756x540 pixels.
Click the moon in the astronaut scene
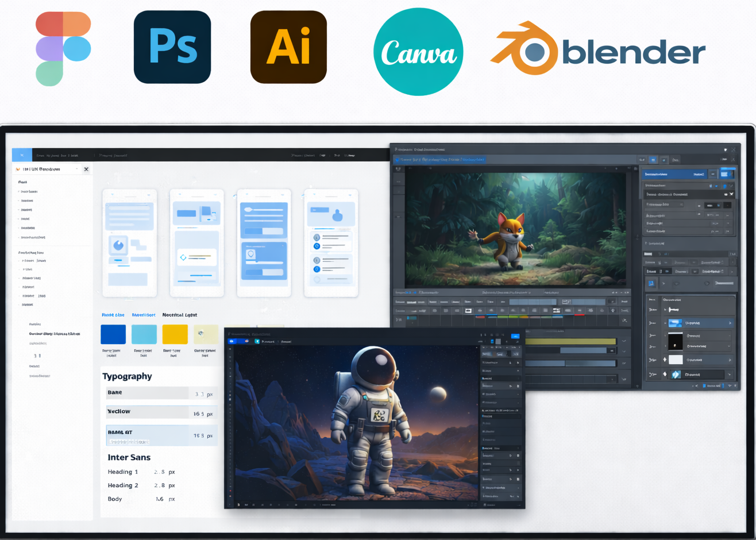point(438,394)
